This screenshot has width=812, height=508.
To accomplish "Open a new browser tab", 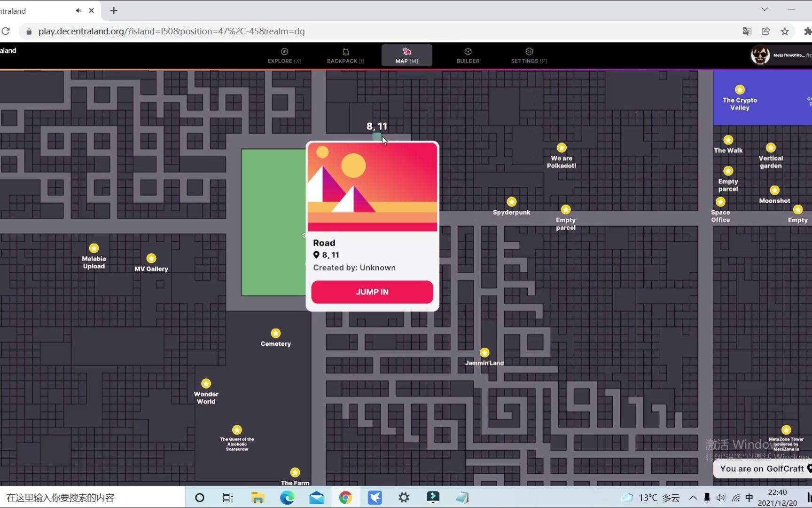I will [x=114, y=10].
